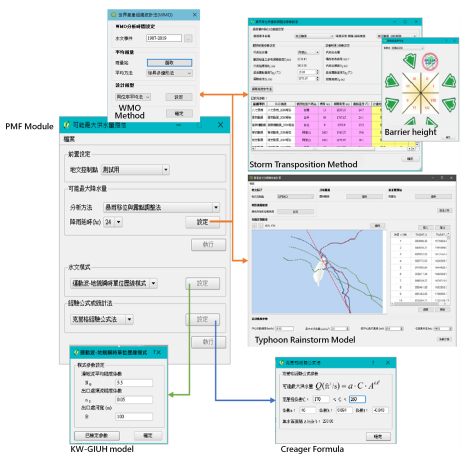Click the next arrow button above typhoon map
Image resolution: width=470 pixels, height=470 pixels.
(x=260, y=226)
